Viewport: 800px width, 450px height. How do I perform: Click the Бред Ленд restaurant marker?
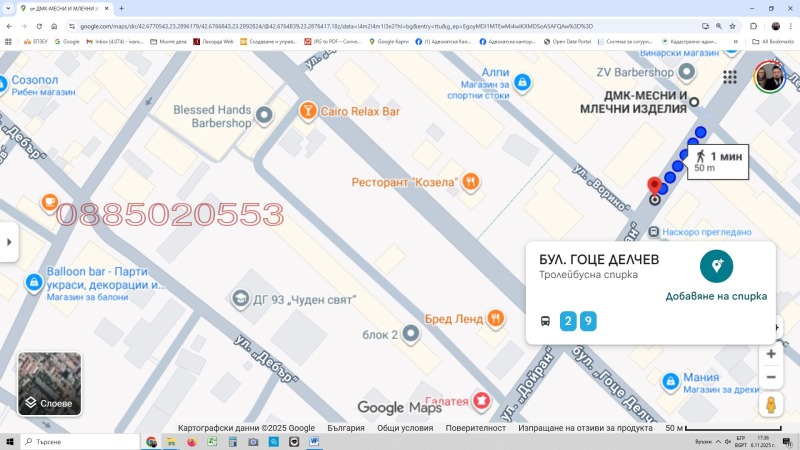click(495, 318)
